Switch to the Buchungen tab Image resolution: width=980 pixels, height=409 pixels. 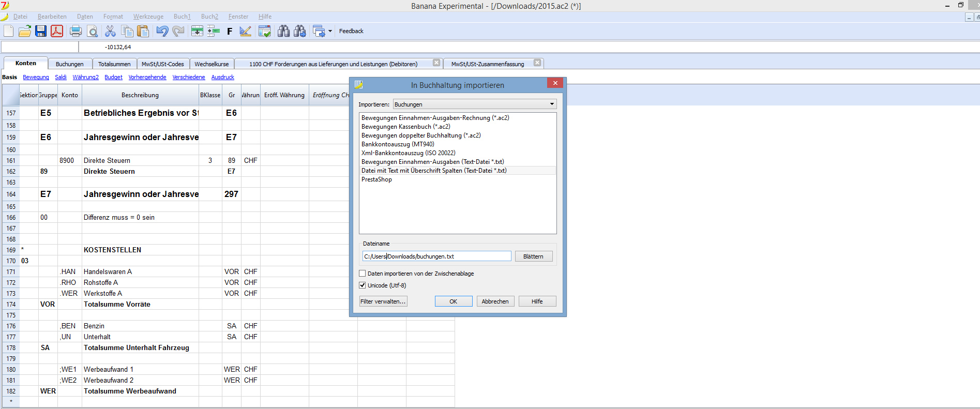(69, 64)
